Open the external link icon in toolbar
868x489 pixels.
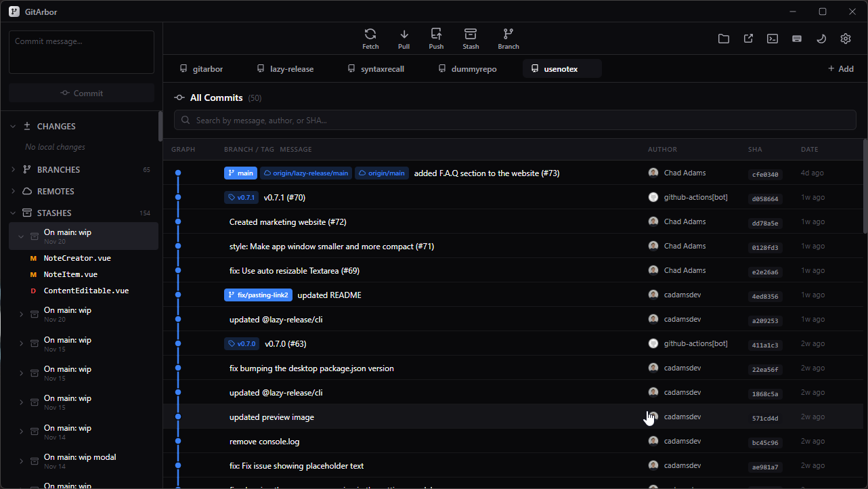[x=748, y=39]
